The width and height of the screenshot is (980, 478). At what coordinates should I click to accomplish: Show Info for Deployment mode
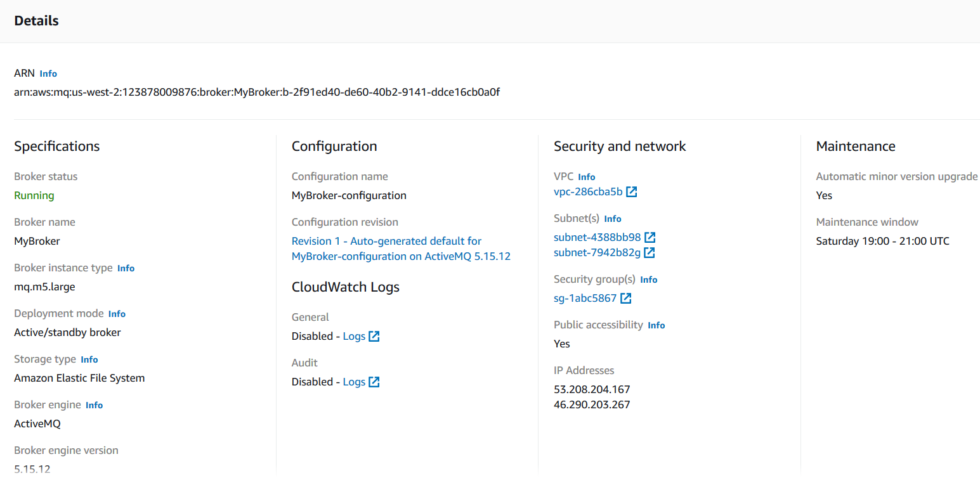(x=117, y=314)
